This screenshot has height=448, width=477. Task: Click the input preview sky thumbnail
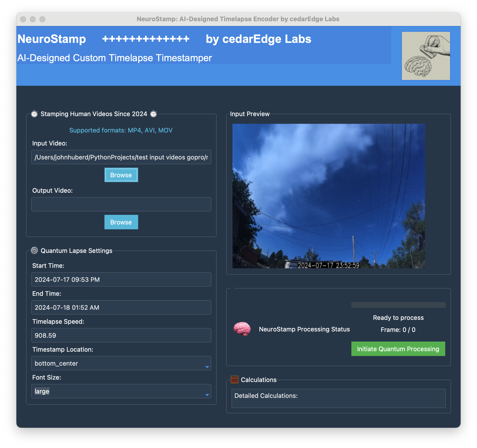pos(329,196)
